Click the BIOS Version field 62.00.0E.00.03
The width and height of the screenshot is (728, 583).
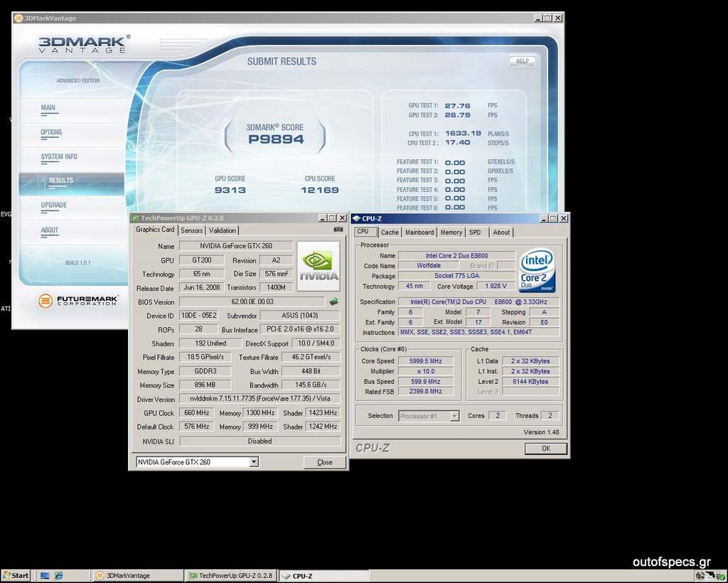pyautogui.click(x=252, y=301)
